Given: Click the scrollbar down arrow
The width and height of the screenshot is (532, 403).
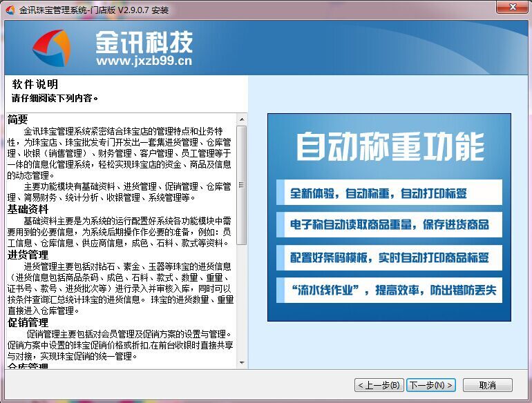Looking at the screenshot, I should pos(242,363).
